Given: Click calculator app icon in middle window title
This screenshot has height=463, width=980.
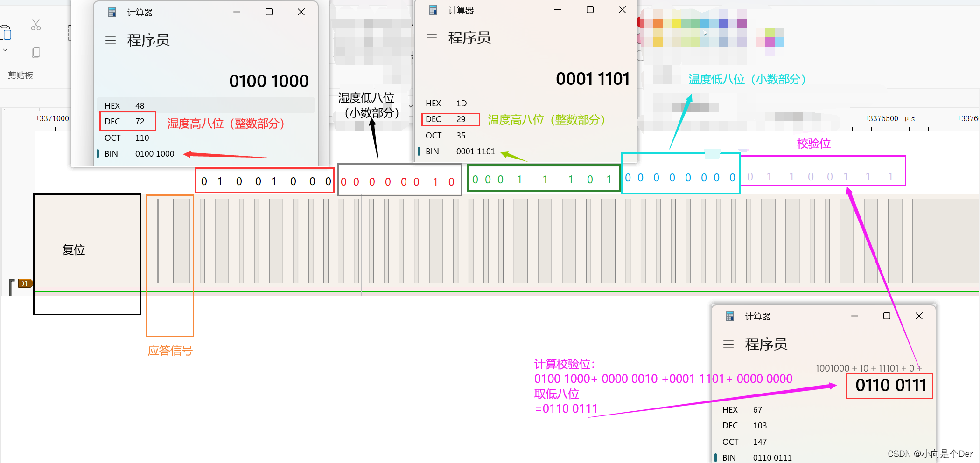Looking at the screenshot, I should click(x=433, y=10).
